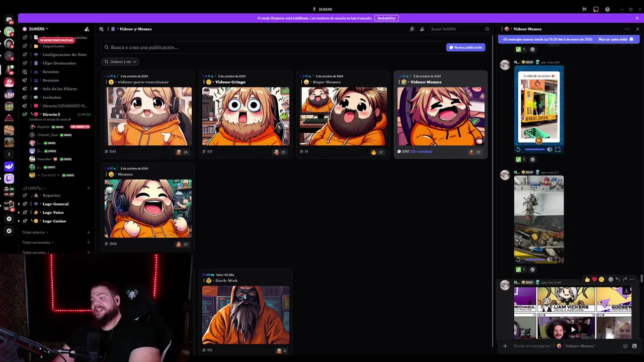Open the Videos-Cringe forum post thumbnail

tap(246, 116)
